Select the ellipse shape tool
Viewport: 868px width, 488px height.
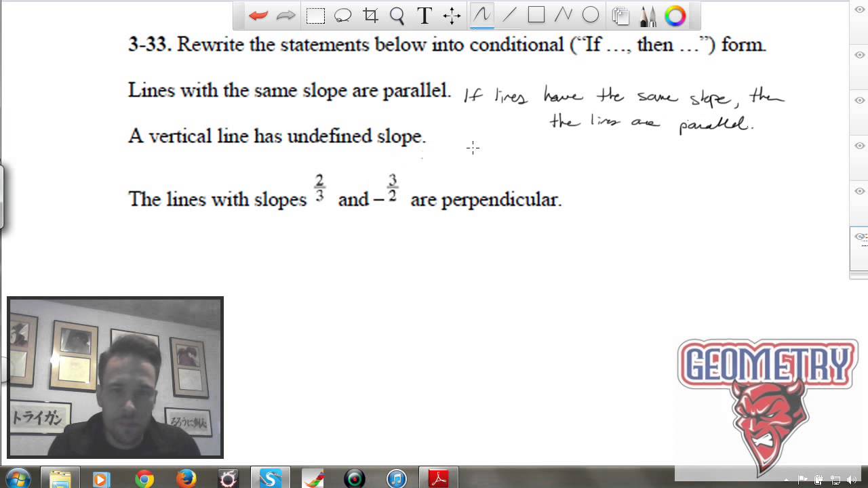[x=591, y=15]
